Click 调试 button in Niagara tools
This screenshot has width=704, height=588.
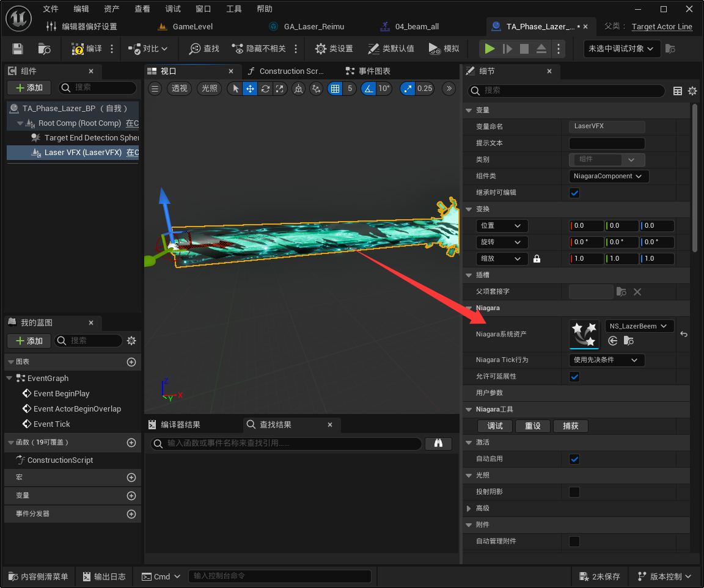[x=495, y=426]
